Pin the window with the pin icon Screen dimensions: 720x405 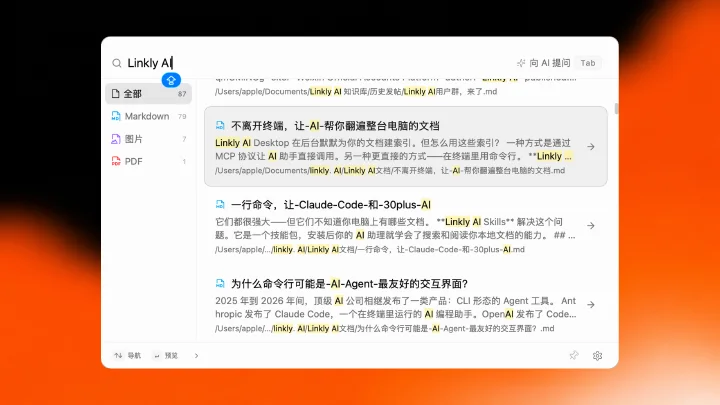(x=574, y=355)
